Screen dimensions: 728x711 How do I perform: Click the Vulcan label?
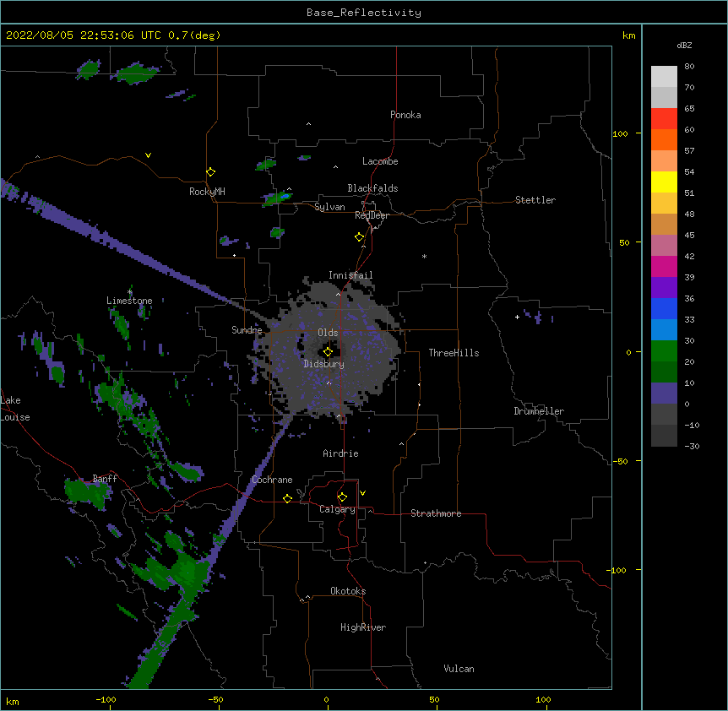pos(459,669)
